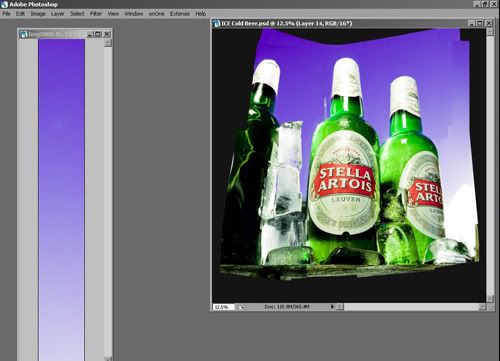
Task: Open the status bar options arrow menu
Action: [x=332, y=307]
